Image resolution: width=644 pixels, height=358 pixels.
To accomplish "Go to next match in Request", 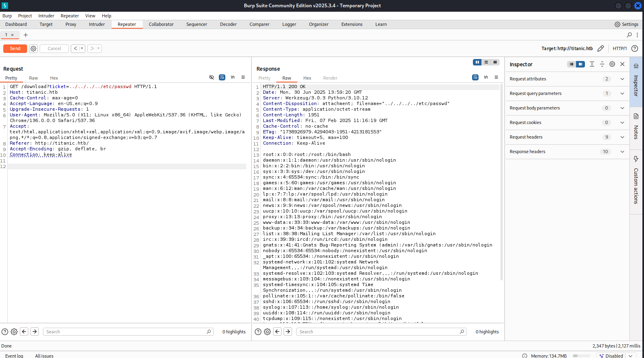I will pos(35,332).
